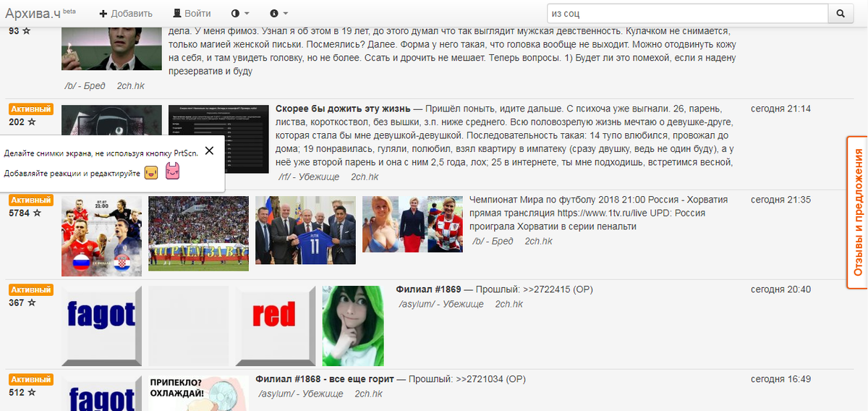Click the pink devil reaction emoji
This screenshot has width=868, height=411.
tap(172, 172)
